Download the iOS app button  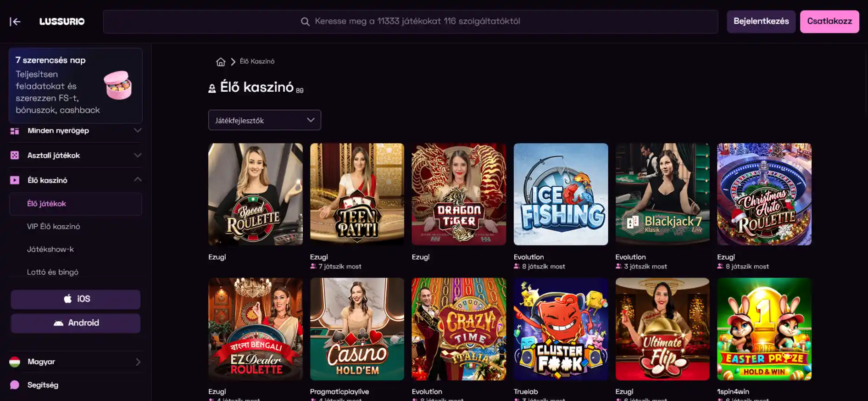(x=76, y=299)
